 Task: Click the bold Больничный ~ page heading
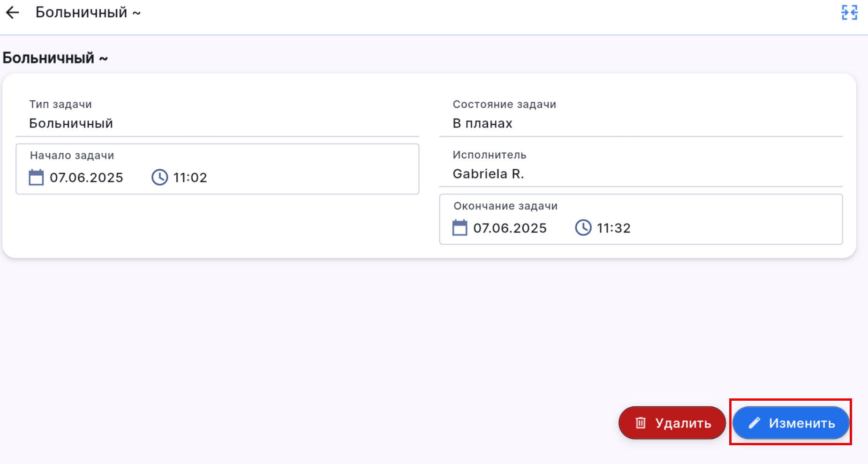coord(55,58)
